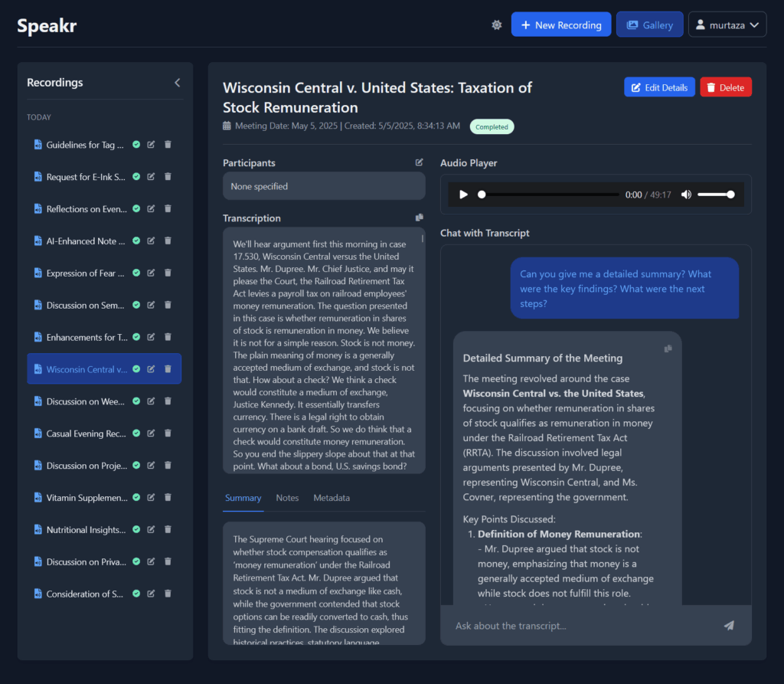Edit the Nutritional Insights recording entry
The height and width of the screenshot is (684, 784).
click(x=152, y=530)
